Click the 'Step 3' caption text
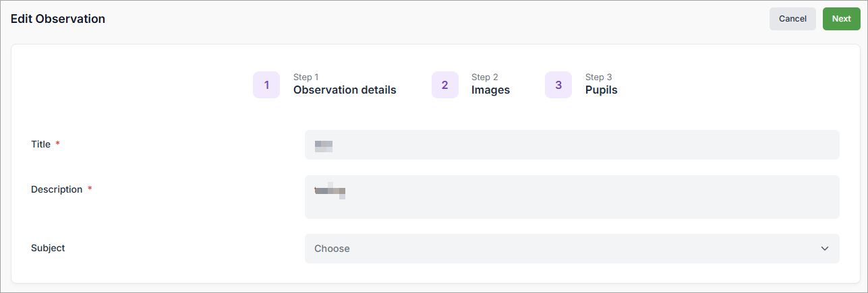The width and height of the screenshot is (868, 293). (598, 77)
